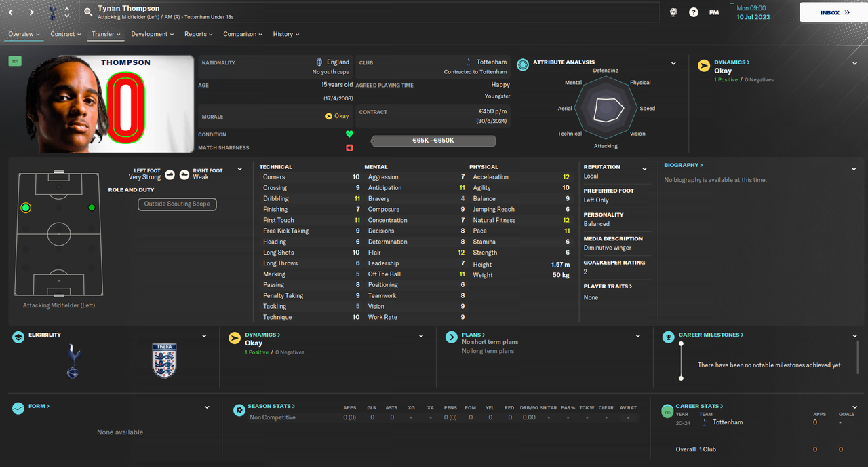Open the Career Stats link heading
868x467 pixels.
coord(700,406)
